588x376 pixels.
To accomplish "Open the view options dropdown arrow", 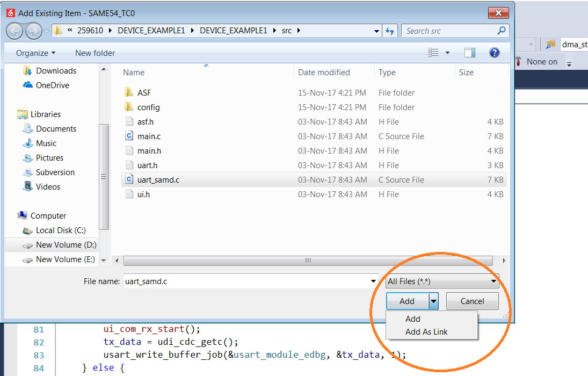I will (447, 53).
